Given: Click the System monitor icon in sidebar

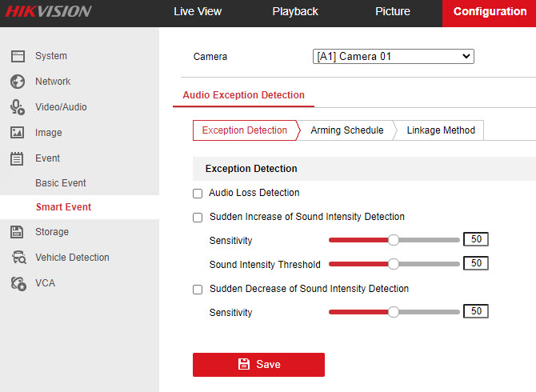Looking at the screenshot, I should (x=17, y=56).
